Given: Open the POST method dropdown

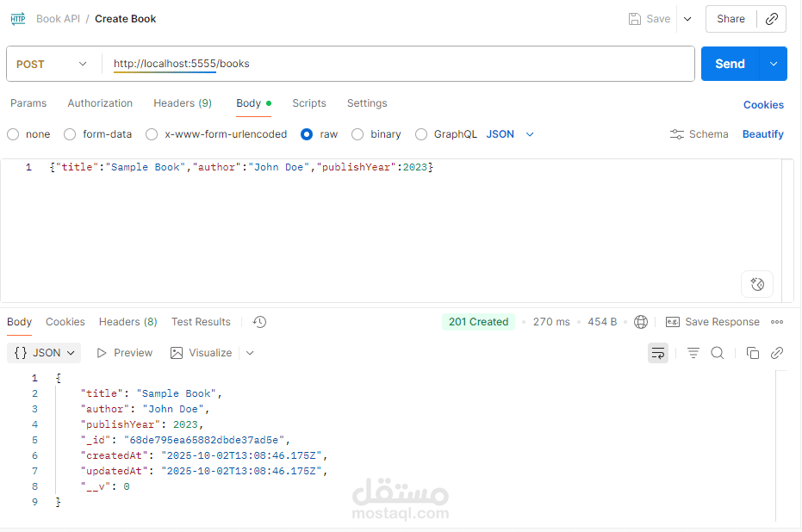Looking at the screenshot, I should click(x=52, y=63).
